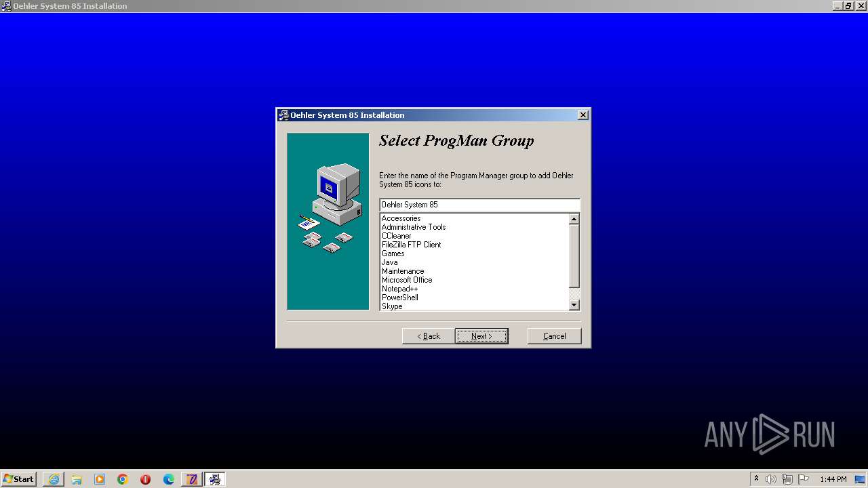Click the outer window title bar icon

[x=6, y=6]
